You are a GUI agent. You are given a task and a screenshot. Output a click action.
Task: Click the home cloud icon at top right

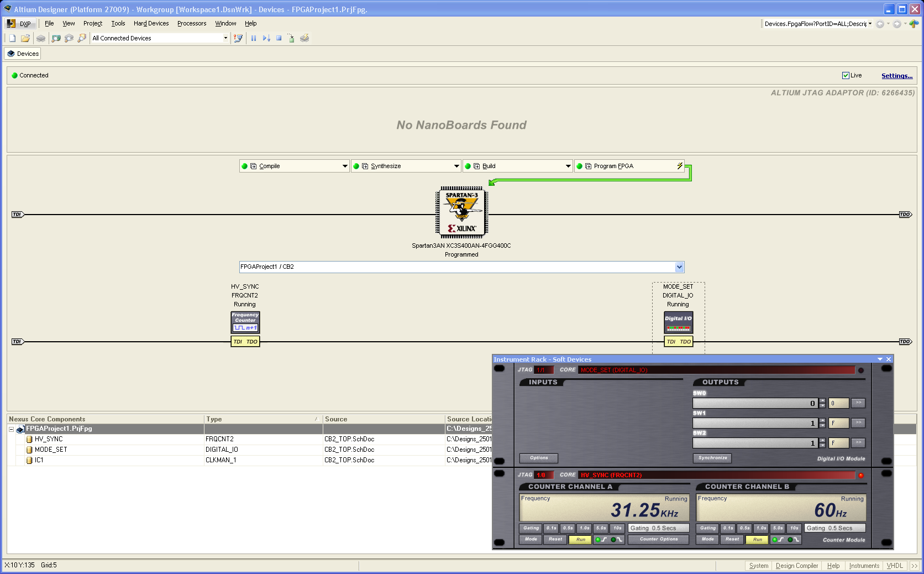pyautogui.click(x=914, y=24)
